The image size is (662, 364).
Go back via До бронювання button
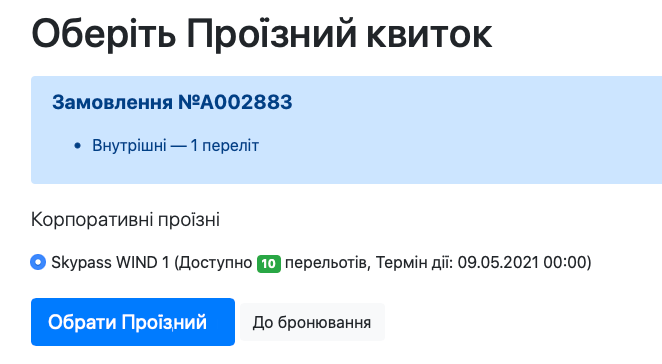coord(312,322)
